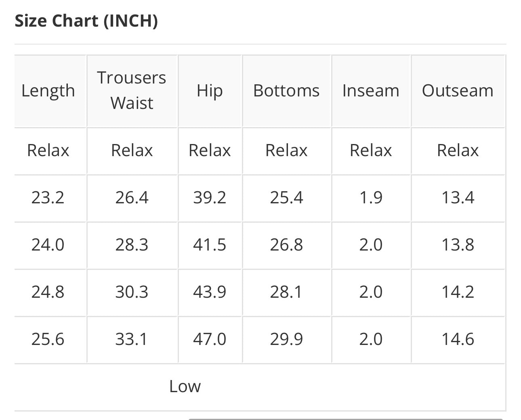Click the 1.9 inseam value
Image resolution: width=521 pixels, height=420 pixels.
[371, 198]
